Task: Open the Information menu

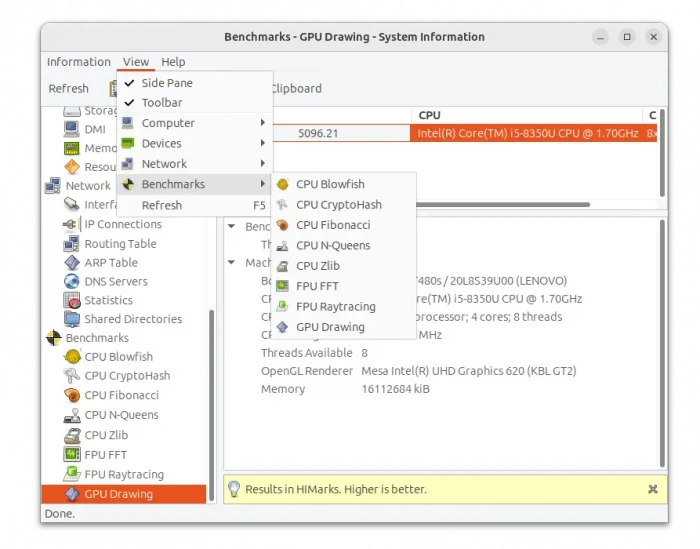Action: 79,62
